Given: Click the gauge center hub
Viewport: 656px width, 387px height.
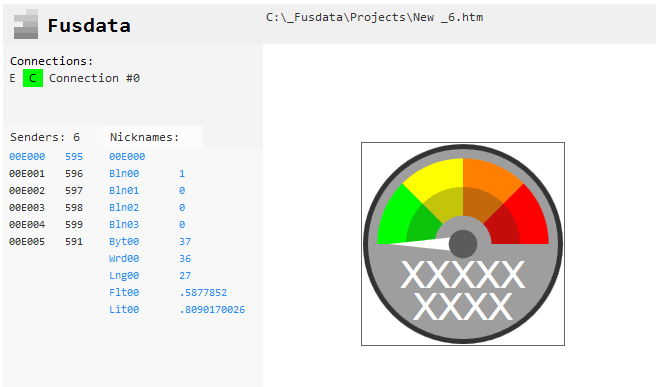Looking at the screenshot, I should point(463,243).
